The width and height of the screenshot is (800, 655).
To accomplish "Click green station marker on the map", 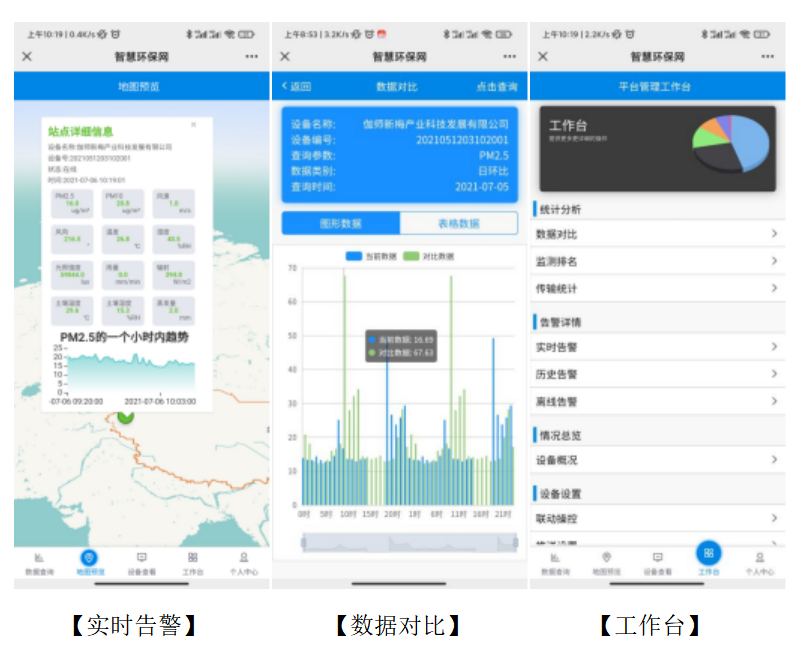I will (x=125, y=415).
